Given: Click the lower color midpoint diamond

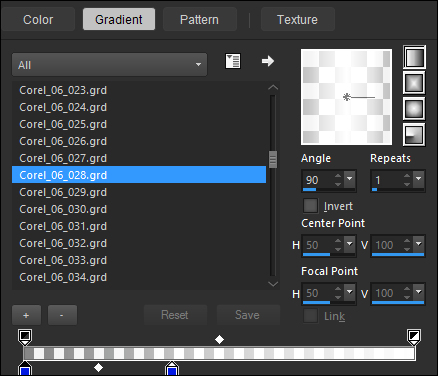Looking at the screenshot, I should point(98,367).
